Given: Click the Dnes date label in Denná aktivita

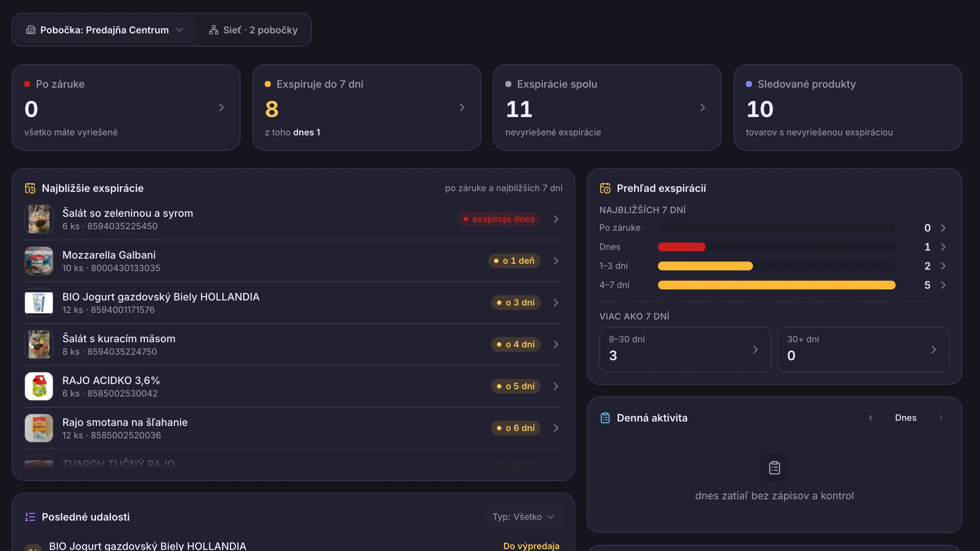Looking at the screenshot, I should point(906,418).
